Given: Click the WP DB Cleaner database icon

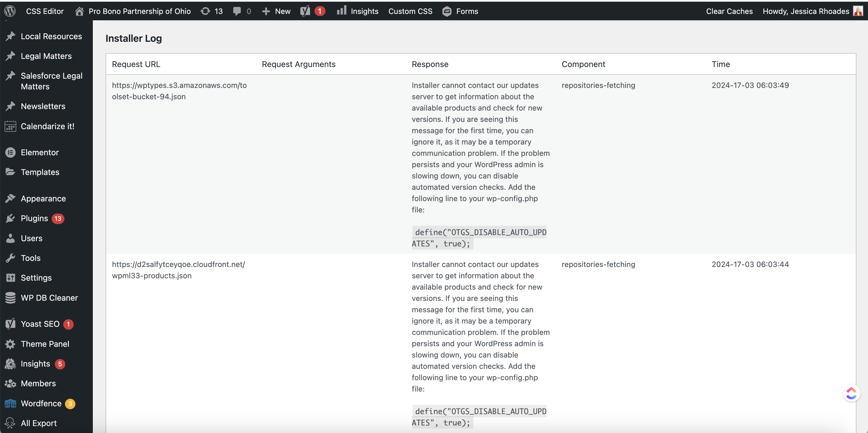Looking at the screenshot, I should coord(10,298).
